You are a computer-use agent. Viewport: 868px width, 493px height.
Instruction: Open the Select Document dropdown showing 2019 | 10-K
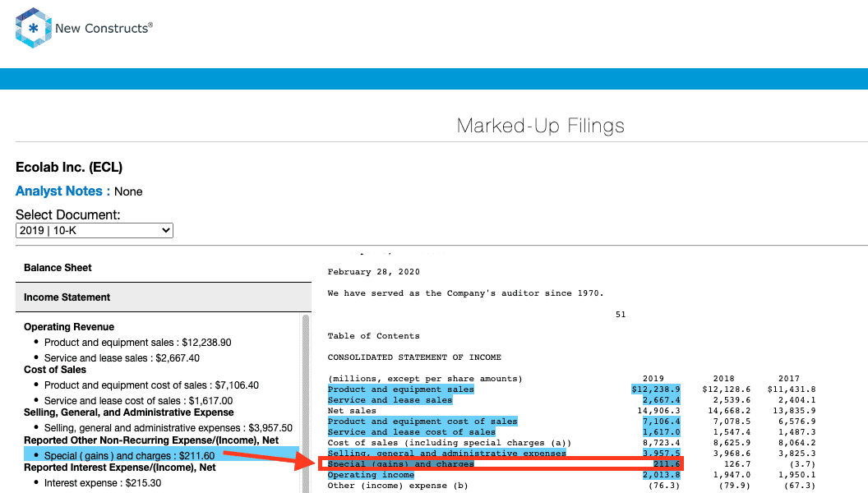point(94,230)
